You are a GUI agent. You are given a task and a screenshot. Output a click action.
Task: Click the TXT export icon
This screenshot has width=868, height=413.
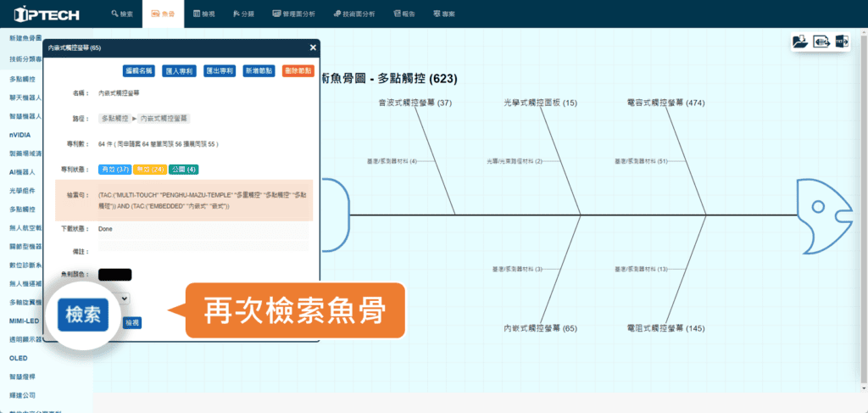tap(841, 42)
